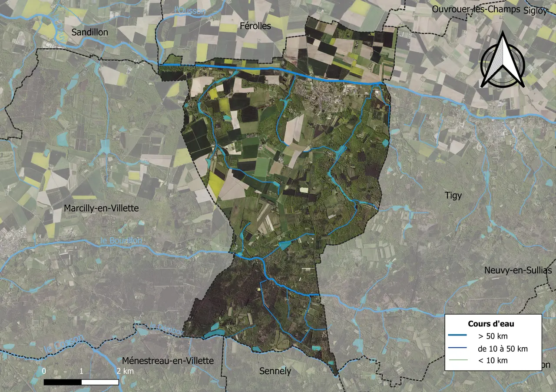The width and height of the screenshot is (556, 392).
Task: Click the 'le Bourillon' river label
Action: click(x=121, y=240)
